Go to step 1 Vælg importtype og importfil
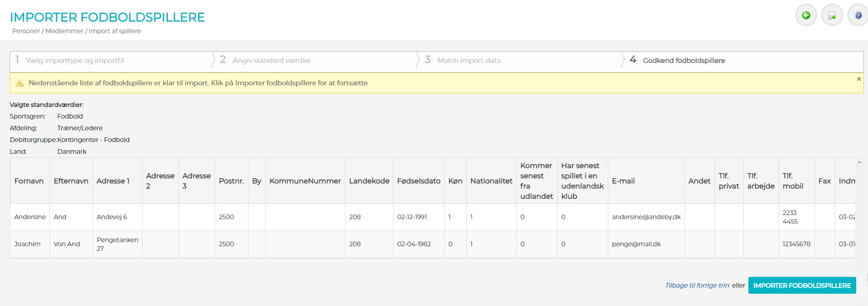The height and width of the screenshot is (306, 868). click(x=75, y=60)
